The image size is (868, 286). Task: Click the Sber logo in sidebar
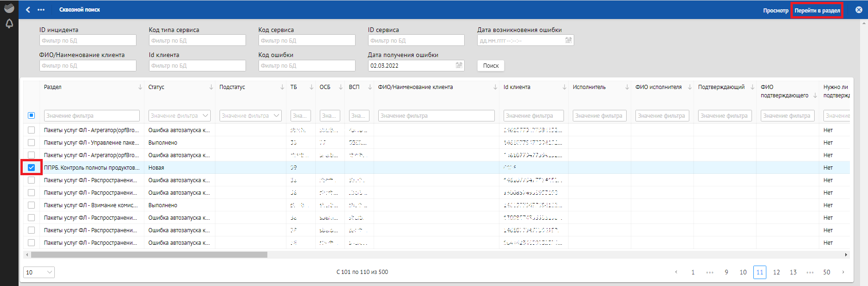click(x=9, y=8)
